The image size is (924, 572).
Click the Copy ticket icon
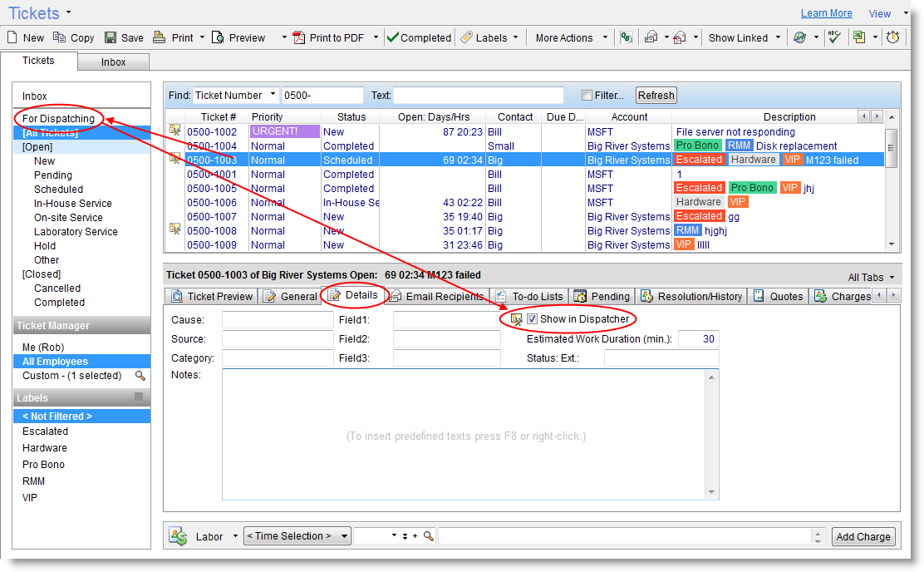[x=60, y=37]
